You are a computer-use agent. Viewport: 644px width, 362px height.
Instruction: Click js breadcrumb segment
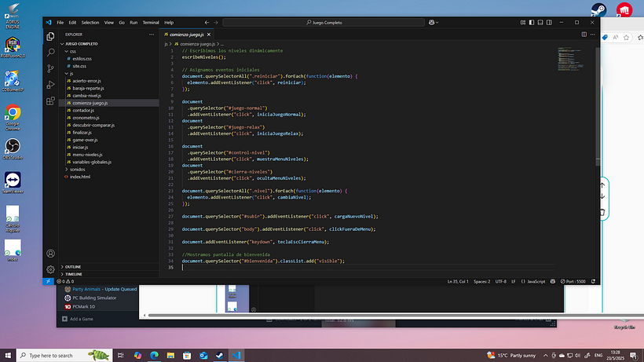pyautogui.click(x=166, y=44)
